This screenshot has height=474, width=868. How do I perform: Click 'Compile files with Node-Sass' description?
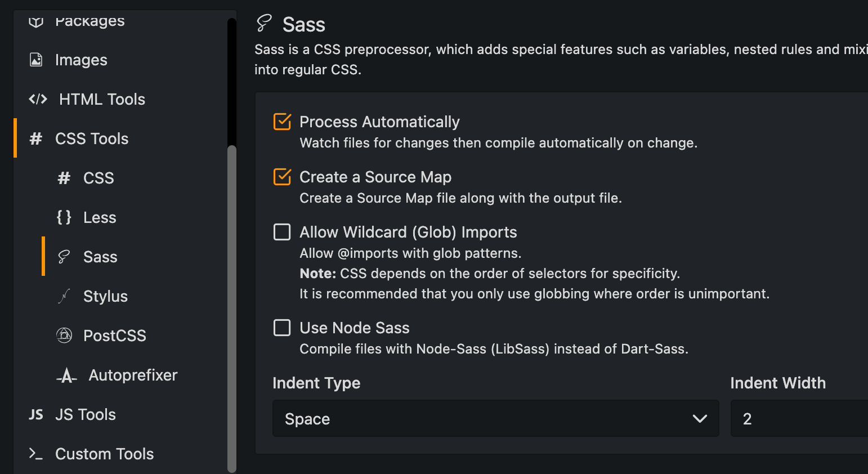pyautogui.click(x=494, y=349)
